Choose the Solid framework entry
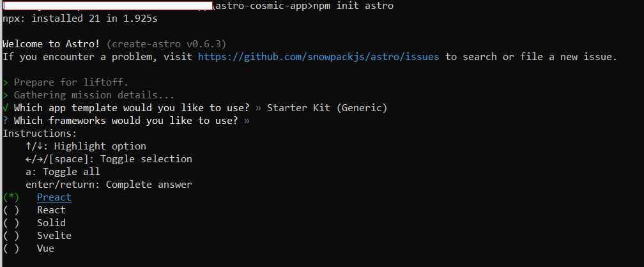 [51, 223]
